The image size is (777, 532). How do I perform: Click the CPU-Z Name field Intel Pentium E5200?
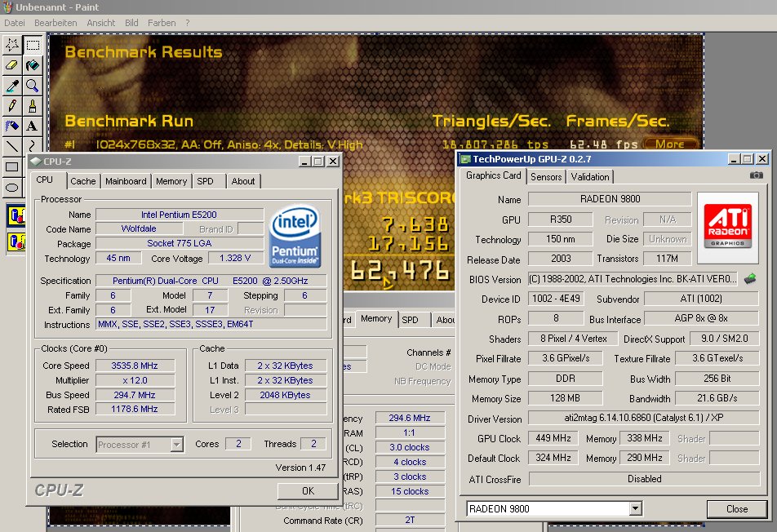coord(180,215)
